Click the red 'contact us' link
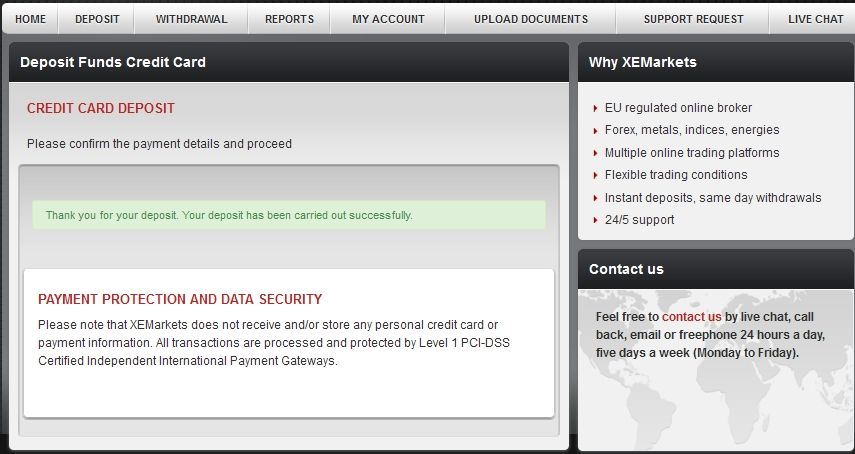This screenshot has width=855, height=454. [691, 317]
